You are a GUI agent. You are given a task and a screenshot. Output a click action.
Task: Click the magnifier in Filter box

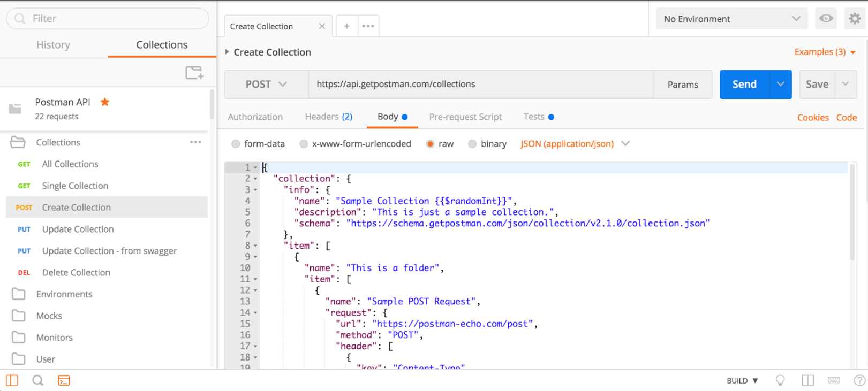tap(20, 19)
